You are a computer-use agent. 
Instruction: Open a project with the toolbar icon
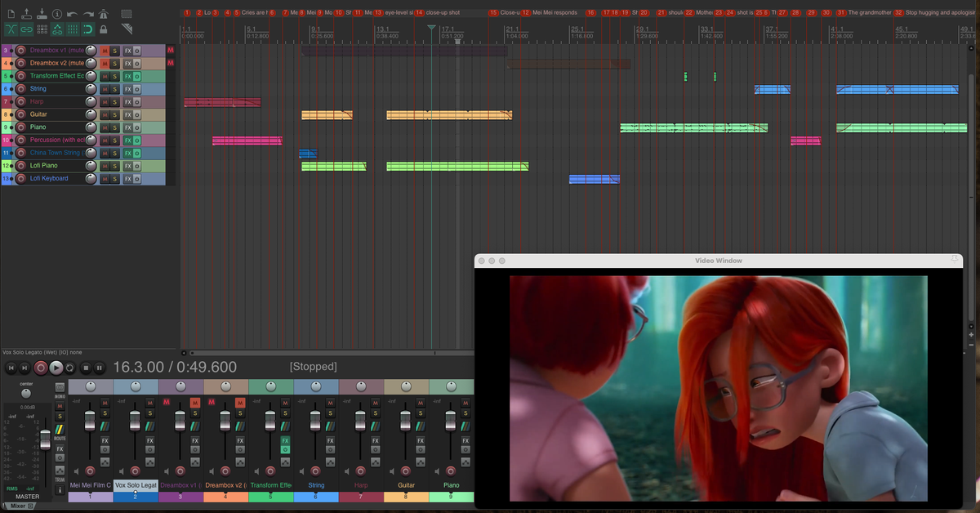point(26,14)
